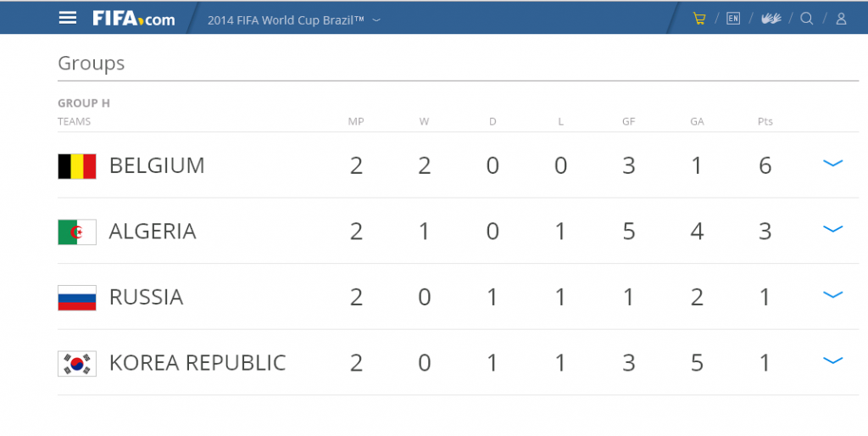Viewport: 868px width, 436px height.
Task: Expand the Korea Republic row chevron
Action: [832, 361]
